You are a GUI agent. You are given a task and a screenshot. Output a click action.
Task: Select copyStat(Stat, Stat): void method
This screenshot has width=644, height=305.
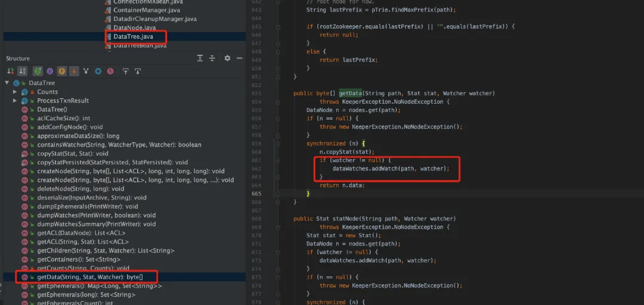point(73,154)
